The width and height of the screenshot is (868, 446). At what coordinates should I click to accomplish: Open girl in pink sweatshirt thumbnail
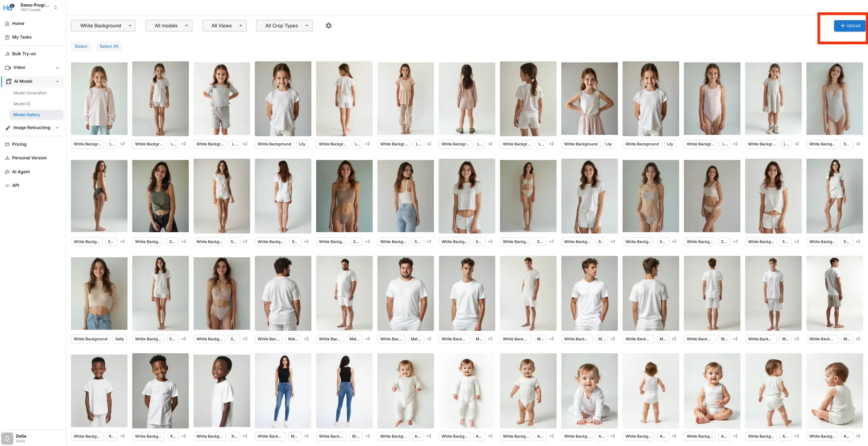[99, 99]
